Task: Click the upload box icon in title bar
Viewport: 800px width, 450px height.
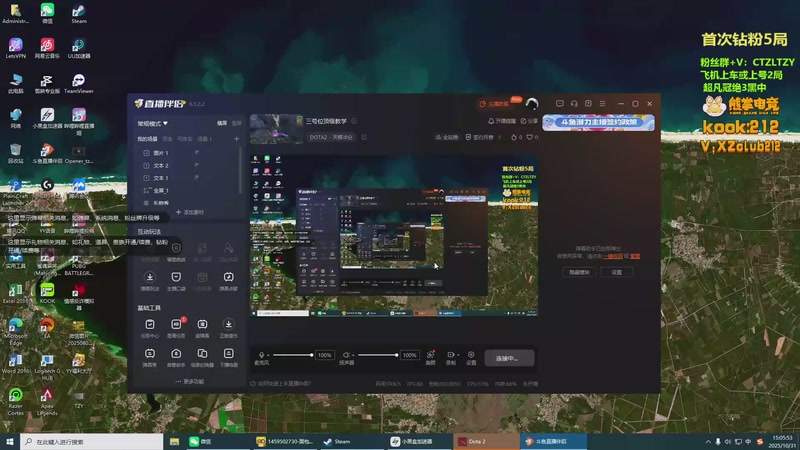Action: point(588,104)
